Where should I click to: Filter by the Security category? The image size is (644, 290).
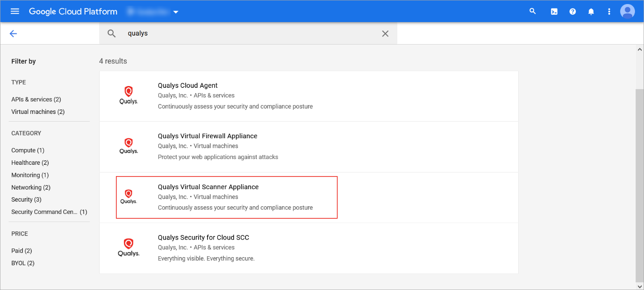coord(26,199)
